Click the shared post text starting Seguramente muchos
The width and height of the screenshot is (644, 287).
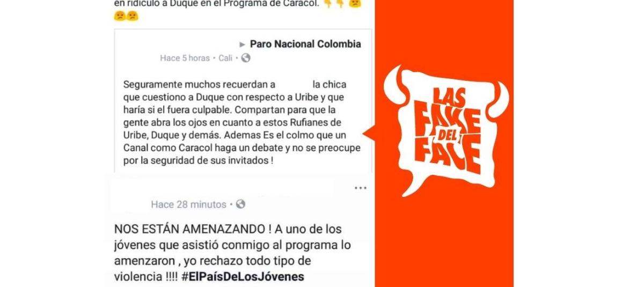click(241, 123)
